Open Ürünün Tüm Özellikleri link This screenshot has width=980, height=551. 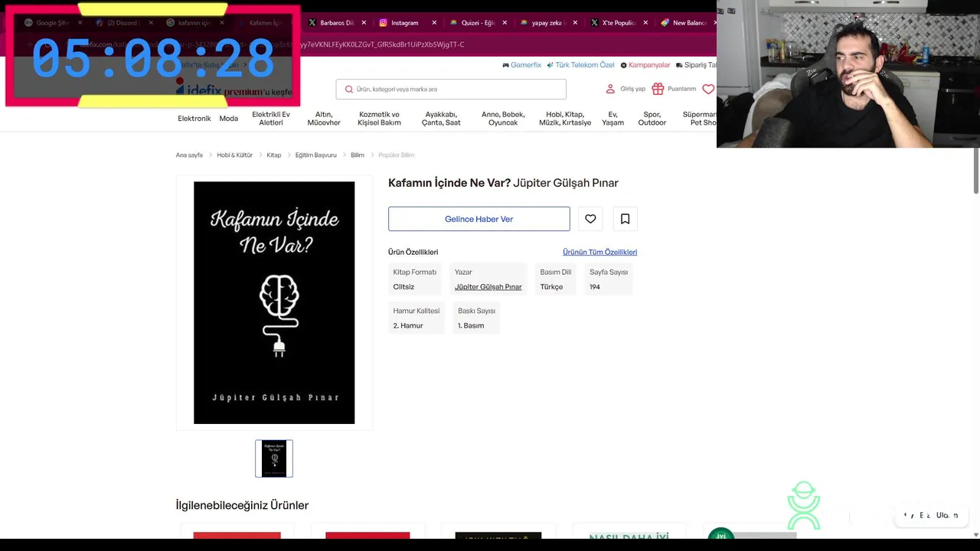[599, 252]
